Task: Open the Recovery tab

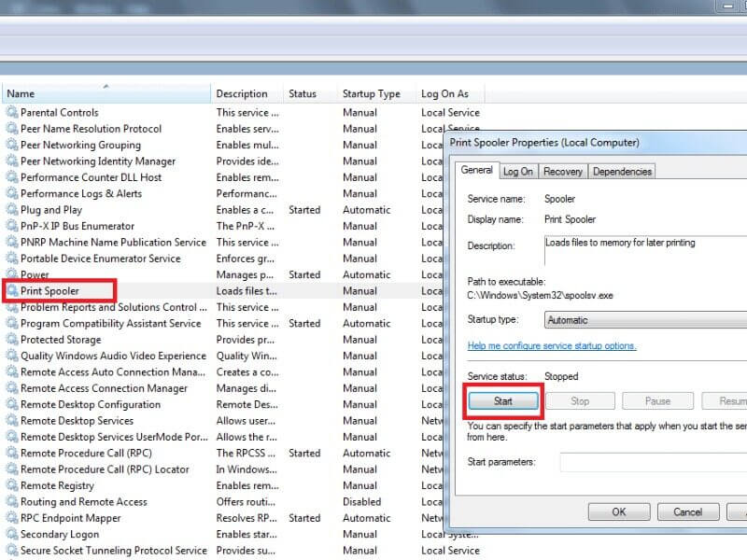Action: tap(563, 172)
